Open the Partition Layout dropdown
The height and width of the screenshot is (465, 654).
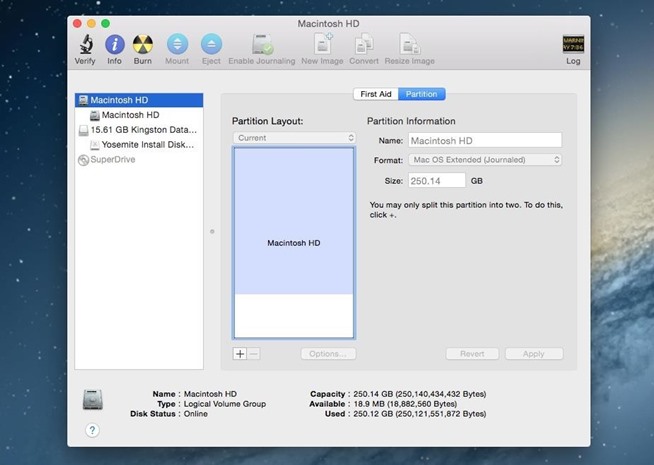click(294, 137)
